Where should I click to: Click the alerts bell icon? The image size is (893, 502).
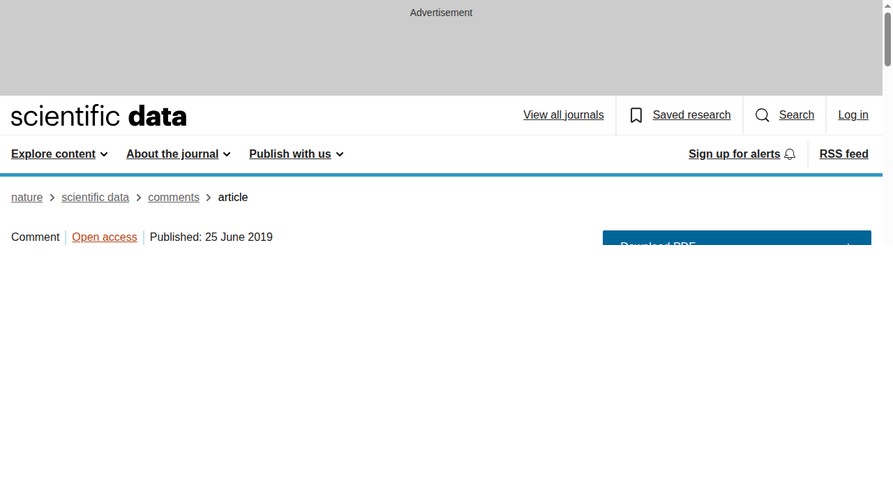click(790, 154)
